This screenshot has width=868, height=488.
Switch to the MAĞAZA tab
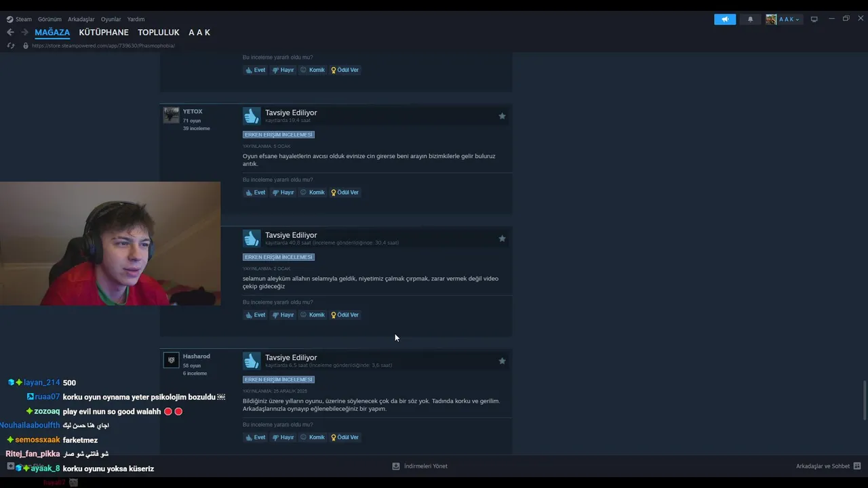tap(52, 33)
